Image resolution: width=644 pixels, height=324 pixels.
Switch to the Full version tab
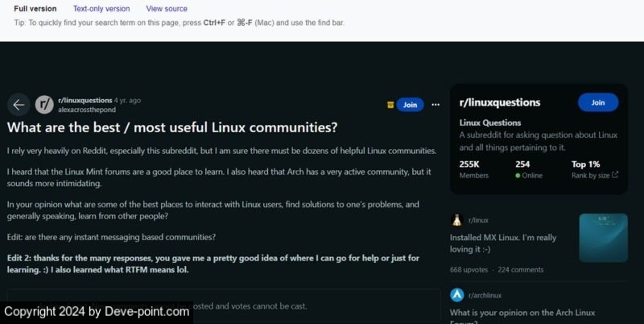(x=35, y=9)
